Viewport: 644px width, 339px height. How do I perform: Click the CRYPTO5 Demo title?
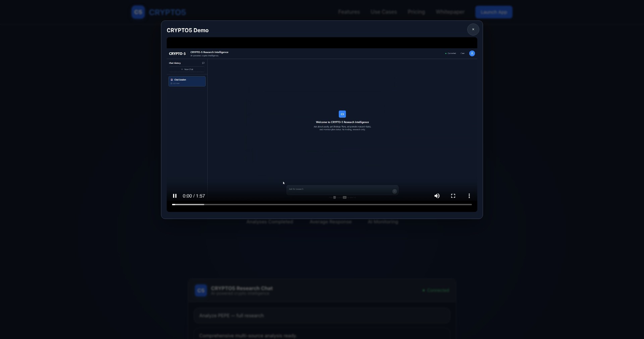[187, 30]
